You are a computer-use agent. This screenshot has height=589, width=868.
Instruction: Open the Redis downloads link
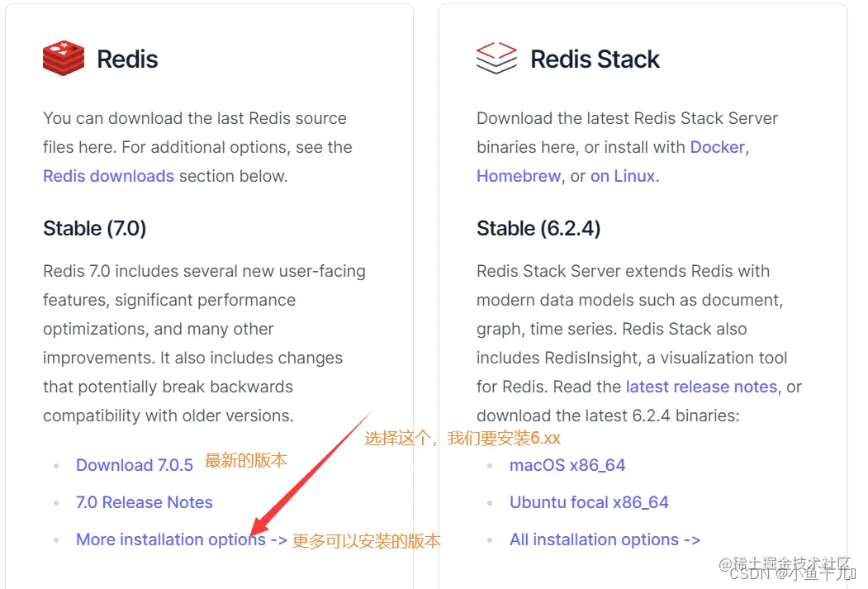point(108,176)
